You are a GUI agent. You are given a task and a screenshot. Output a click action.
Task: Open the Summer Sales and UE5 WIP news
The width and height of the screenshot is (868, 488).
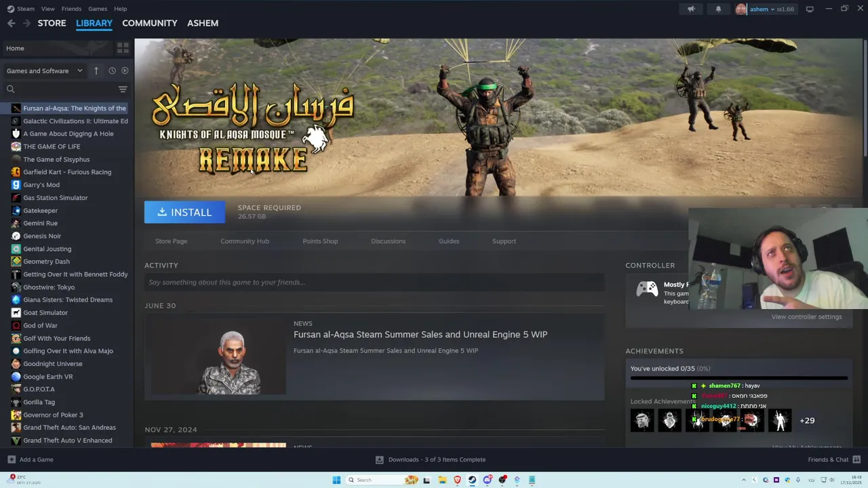[420, 334]
